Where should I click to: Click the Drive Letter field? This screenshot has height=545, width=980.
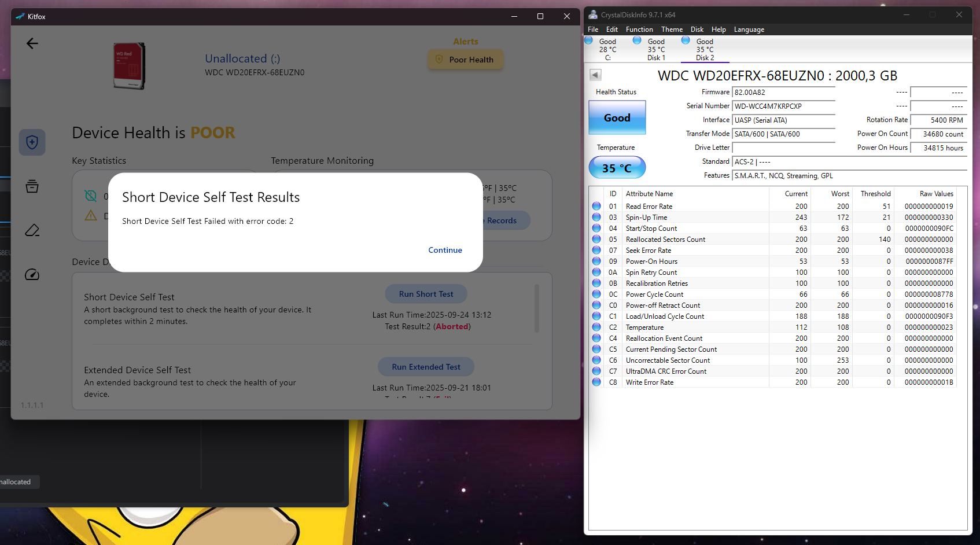click(x=784, y=148)
